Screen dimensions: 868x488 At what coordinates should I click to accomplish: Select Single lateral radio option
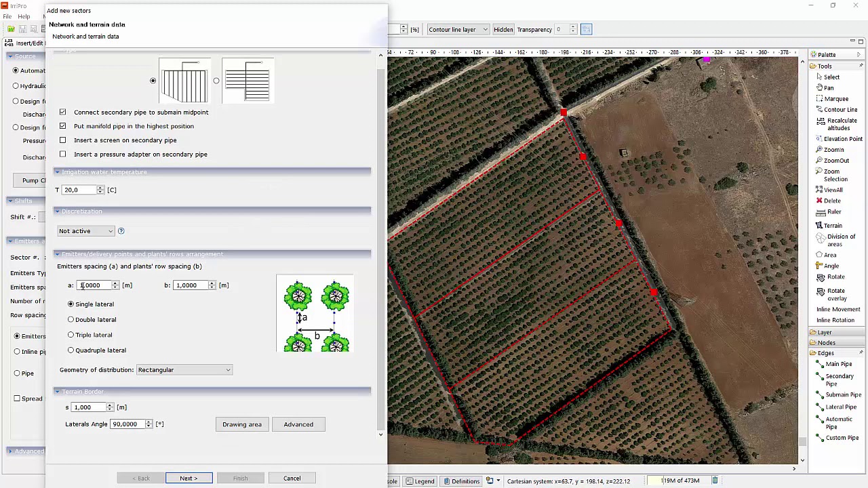pyautogui.click(x=71, y=304)
